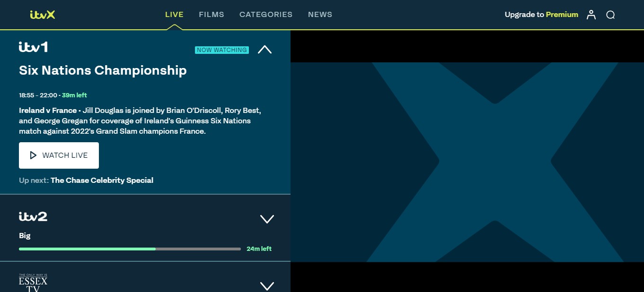The height and width of the screenshot is (292, 644).
Task: Click the Big programme title
Action: 25,236
